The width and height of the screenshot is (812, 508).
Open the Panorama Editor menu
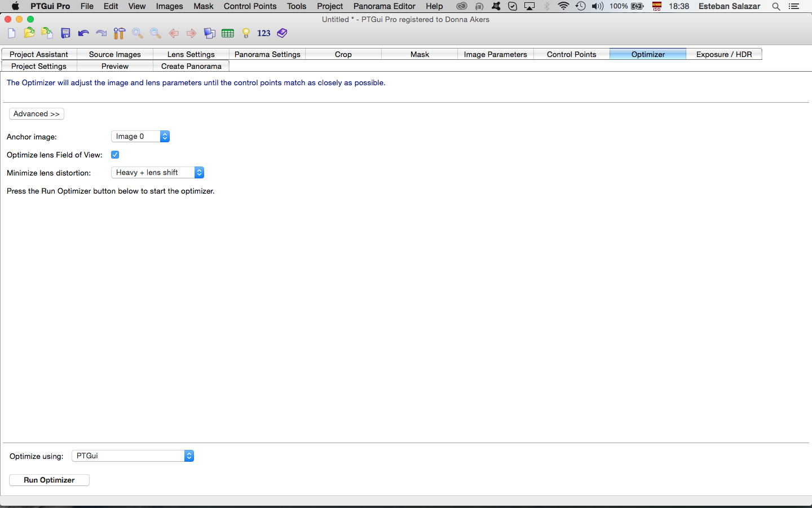(384, 6)
